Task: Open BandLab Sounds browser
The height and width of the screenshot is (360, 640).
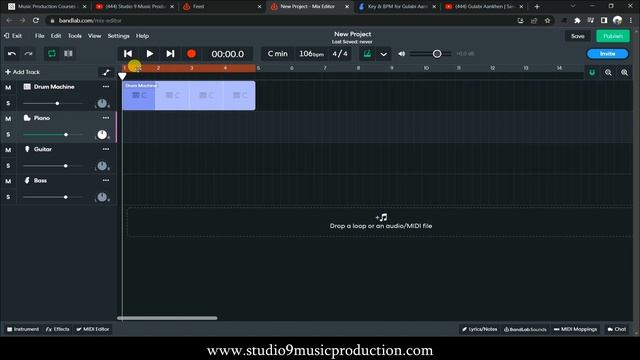Action: [525, 329]
